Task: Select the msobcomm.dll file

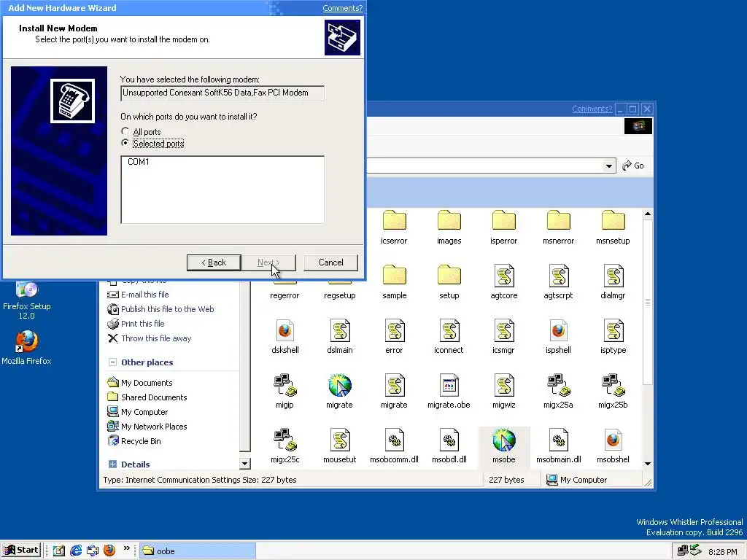Action: pyautogui.click(x=394, y=447)
